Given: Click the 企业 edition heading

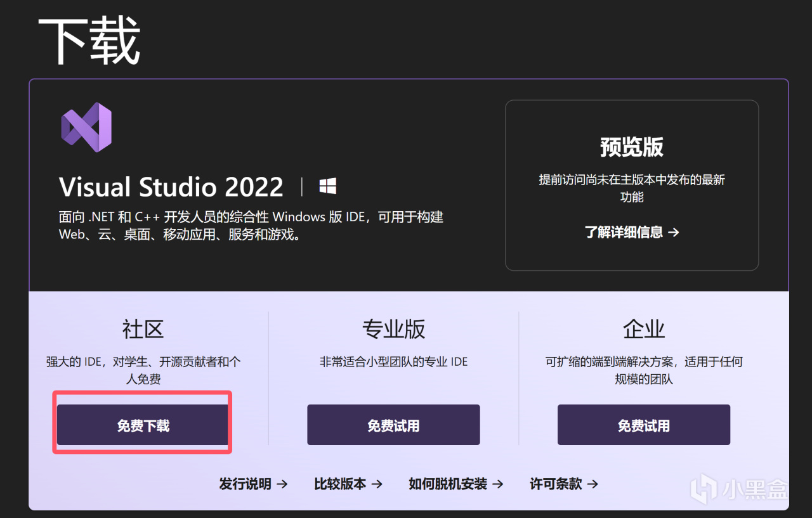Looking at the screenshot, I should point(644,329).
